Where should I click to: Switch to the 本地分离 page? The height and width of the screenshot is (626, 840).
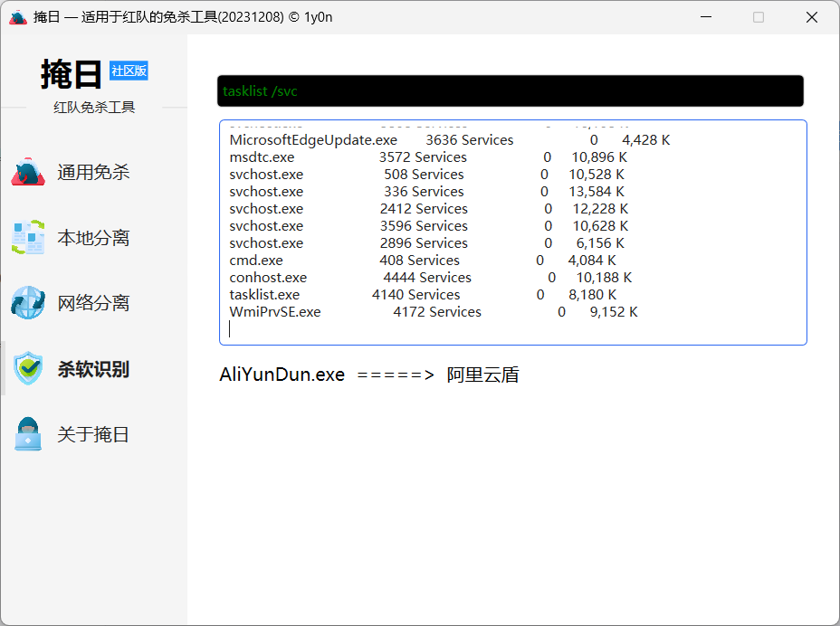tap(93, 238)
